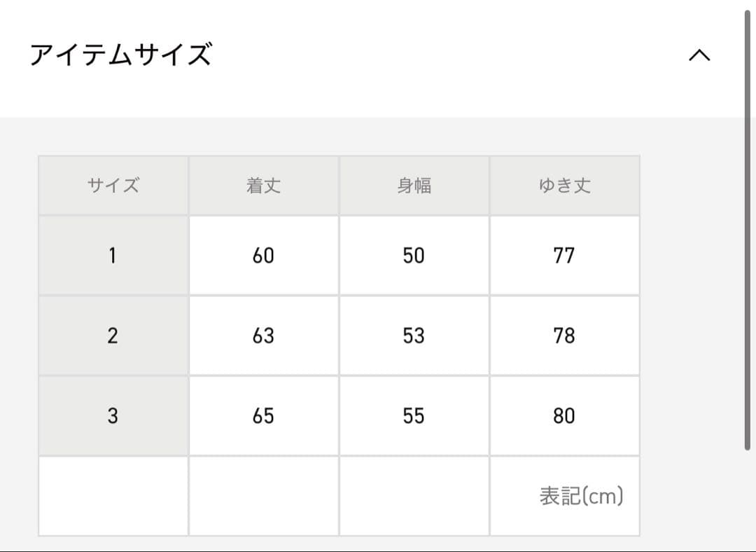Select the サイズ column header
The image size is (756, 552).
point(113,186)
